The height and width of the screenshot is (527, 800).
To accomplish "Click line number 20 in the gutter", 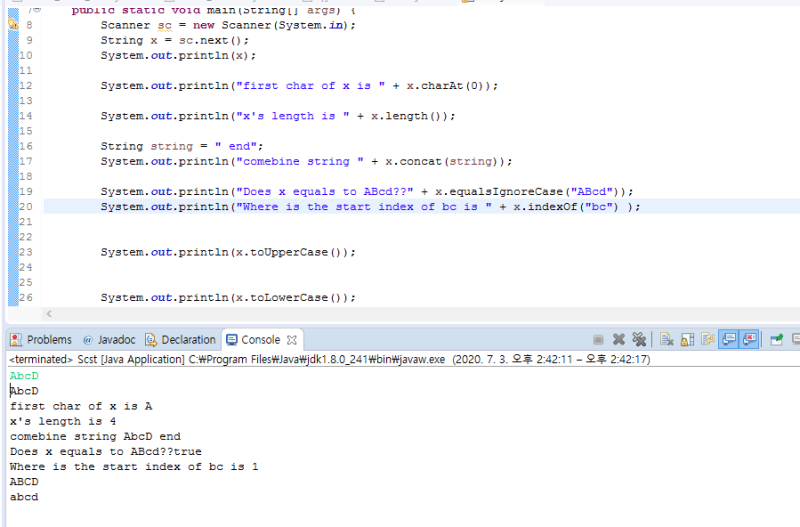I will (x=26, y=207).
